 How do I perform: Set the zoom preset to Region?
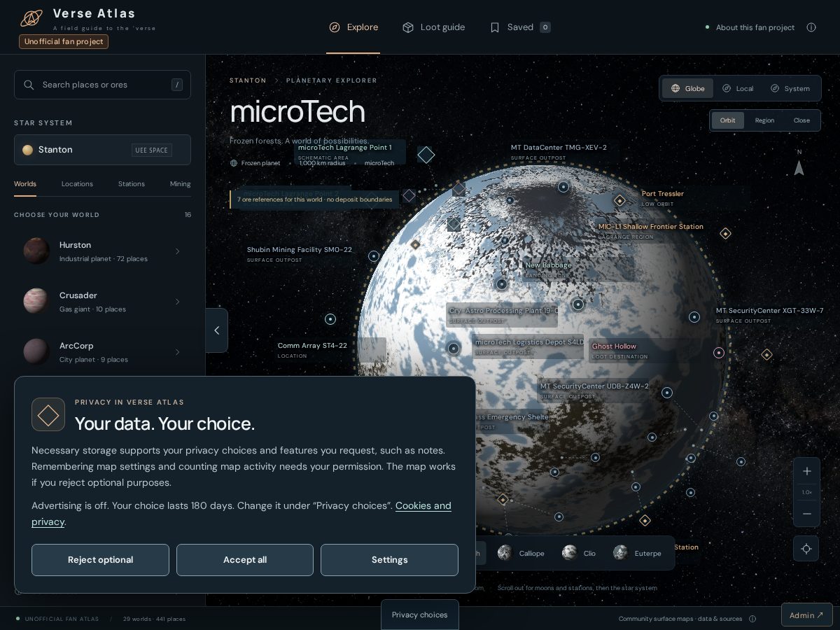tap(764, 120)
